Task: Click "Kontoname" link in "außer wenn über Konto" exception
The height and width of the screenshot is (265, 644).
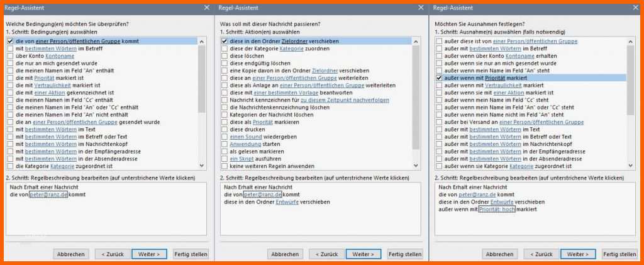Action: 520,56
